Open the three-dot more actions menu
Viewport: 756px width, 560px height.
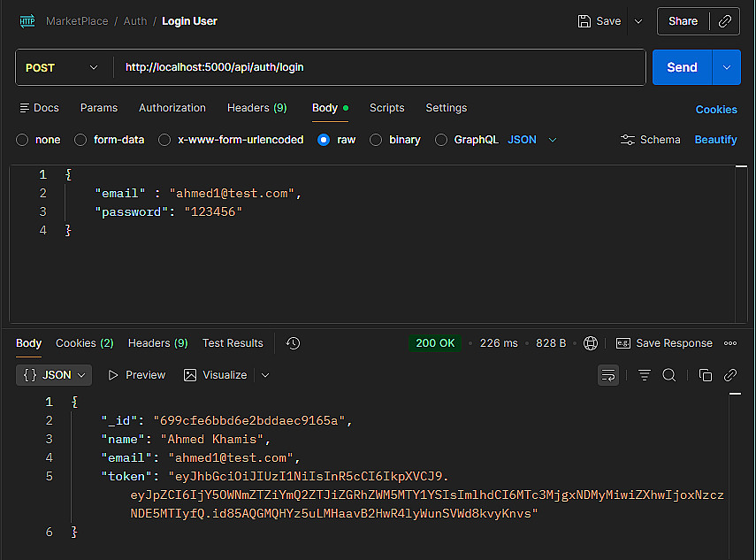coord(730,343)
